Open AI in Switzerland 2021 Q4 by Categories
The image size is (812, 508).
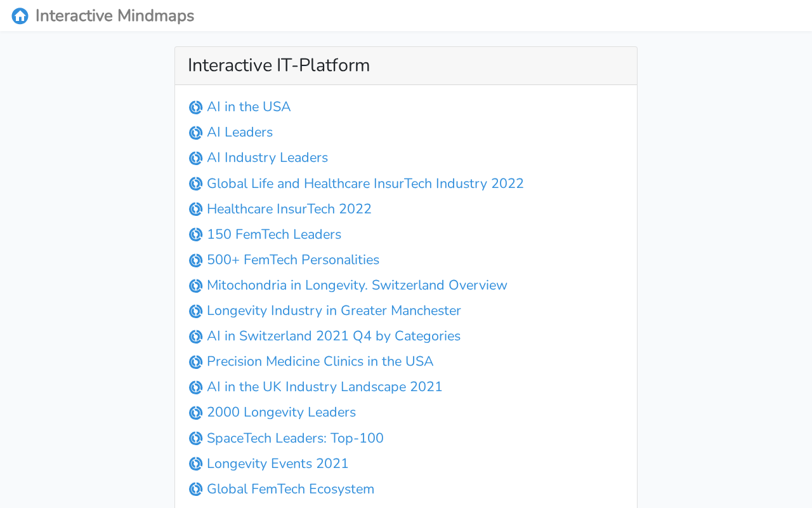pyautogui.click(x=334, y=336)
